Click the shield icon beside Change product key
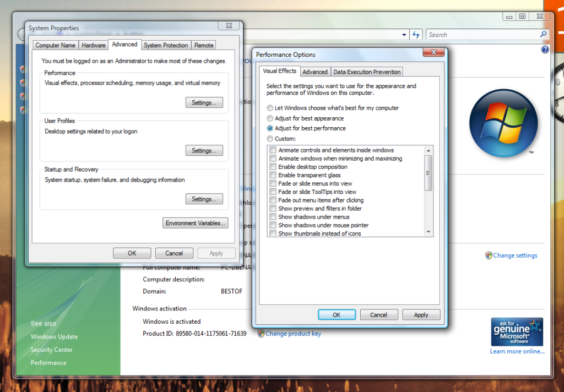This screenshot has height=392, width=564. pyautogui.click(x=261, y=334)
